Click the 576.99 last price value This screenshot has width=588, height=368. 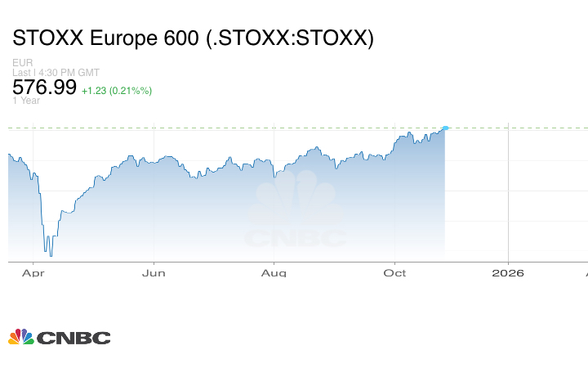point(44,88)
